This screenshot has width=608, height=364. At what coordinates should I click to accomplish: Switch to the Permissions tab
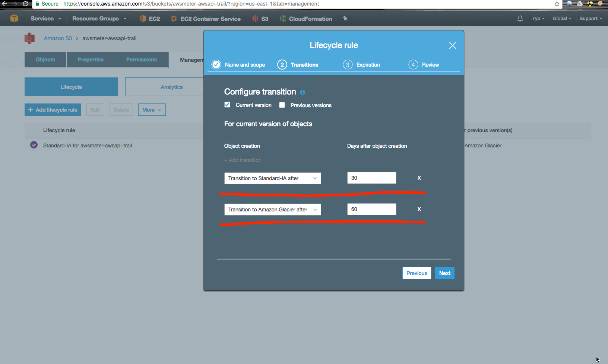click(142, 60)
